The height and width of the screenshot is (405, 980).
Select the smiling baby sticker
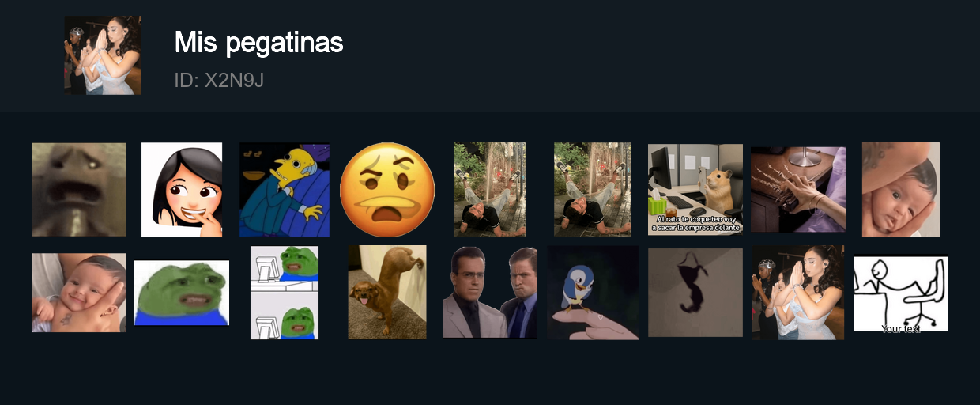pyautogui.click(x=79, y=293)
